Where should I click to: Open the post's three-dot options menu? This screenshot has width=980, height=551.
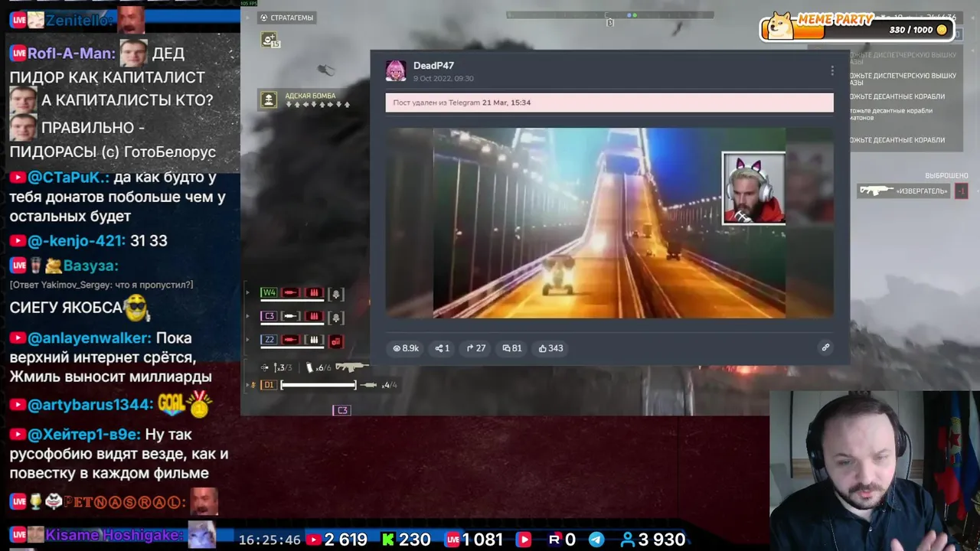tap(832, 70)
